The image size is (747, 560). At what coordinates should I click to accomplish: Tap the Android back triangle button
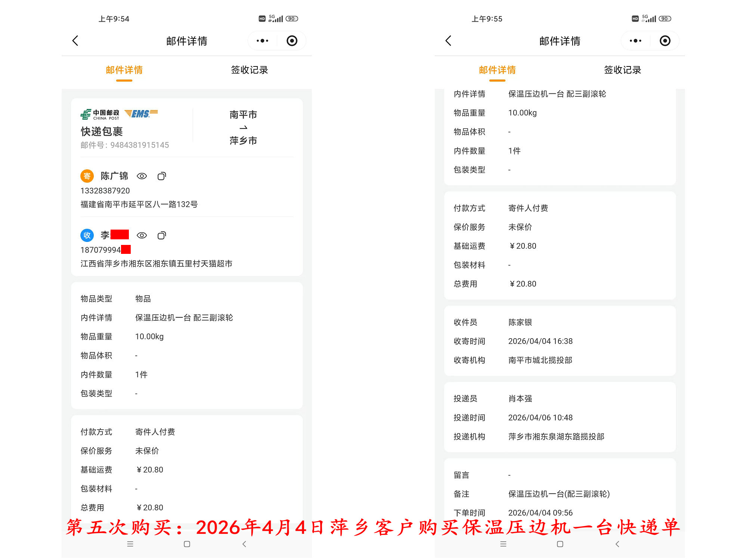[244, 544]
